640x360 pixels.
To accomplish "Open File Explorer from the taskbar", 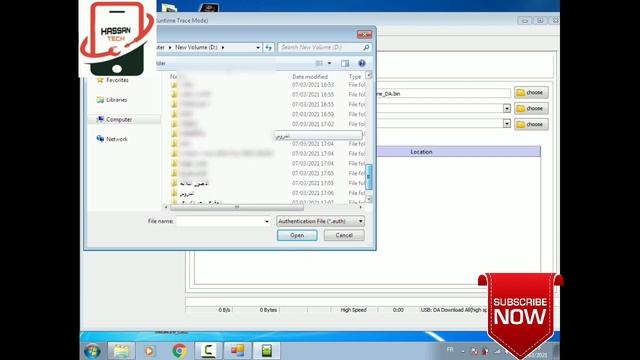I will [x=121, y=351].
